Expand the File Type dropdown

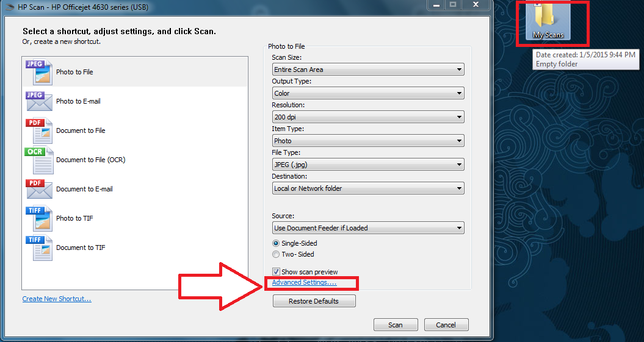(368, 165)
